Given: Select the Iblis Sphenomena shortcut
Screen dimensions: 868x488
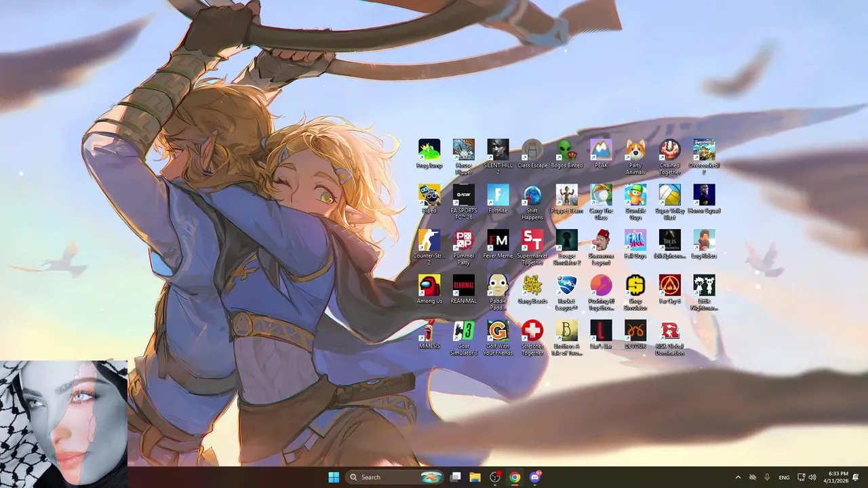Looking at the screenshot, I should click(x=669, y=245).
